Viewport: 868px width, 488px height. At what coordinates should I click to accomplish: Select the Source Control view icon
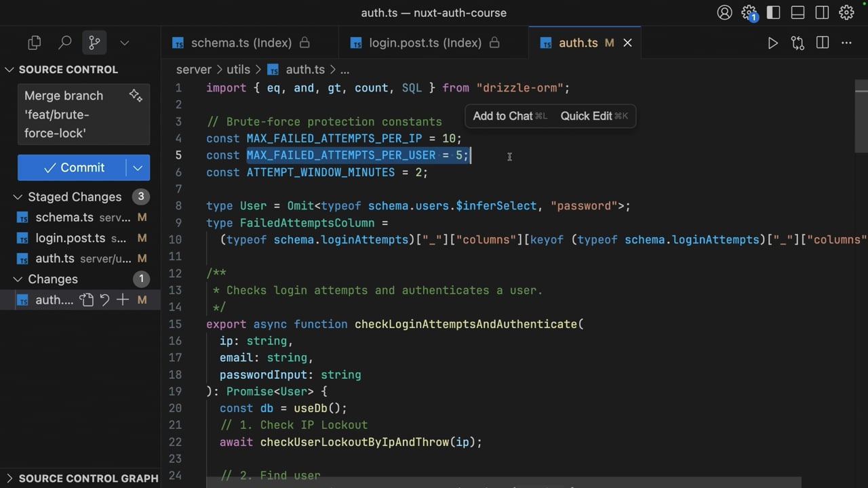click(94, 43)
